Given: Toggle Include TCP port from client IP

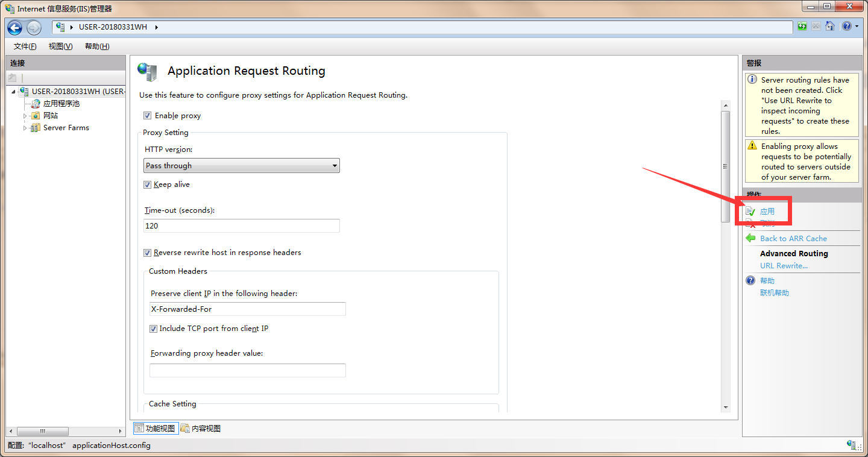Looking at the screenshot, I should pyautogui.click(x=153, y=329).
